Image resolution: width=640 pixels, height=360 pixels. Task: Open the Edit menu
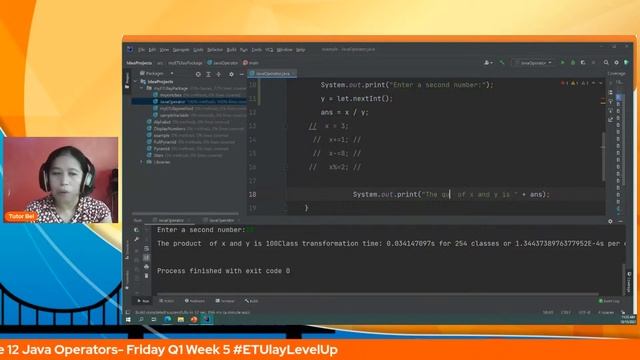click(152, 49)
